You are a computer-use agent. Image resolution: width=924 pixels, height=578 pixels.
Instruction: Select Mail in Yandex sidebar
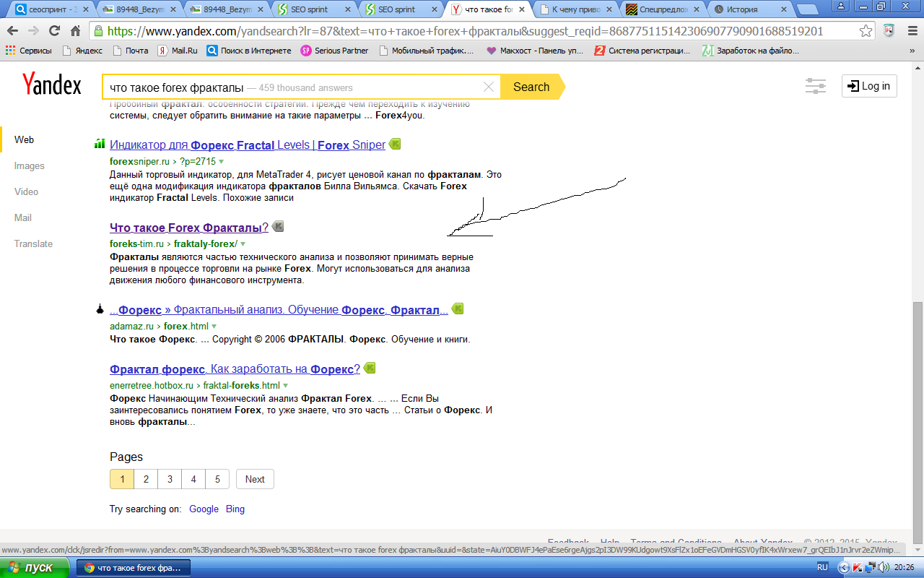23,217
